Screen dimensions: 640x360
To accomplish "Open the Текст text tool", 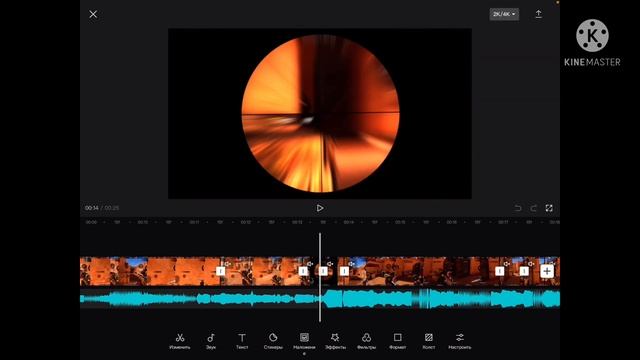I will coord(242,341).
